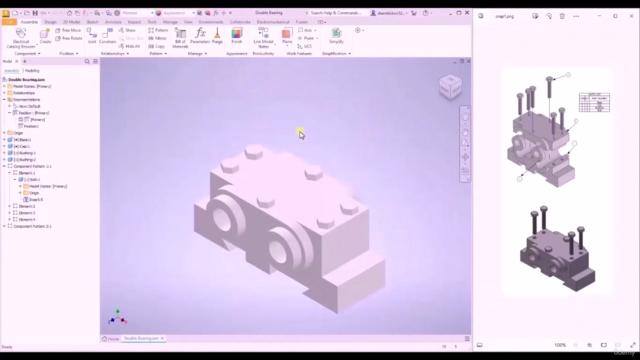Switch to the Design ribbon tab

[x=50, y=22]
